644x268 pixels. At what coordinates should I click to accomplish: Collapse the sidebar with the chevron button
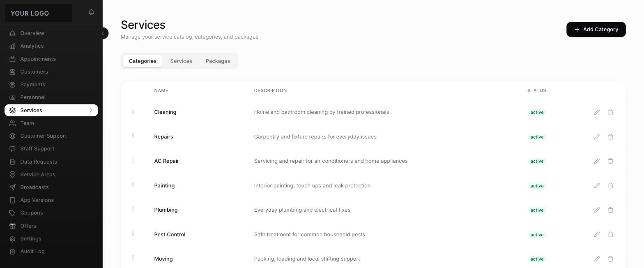[x=103, y=33]
